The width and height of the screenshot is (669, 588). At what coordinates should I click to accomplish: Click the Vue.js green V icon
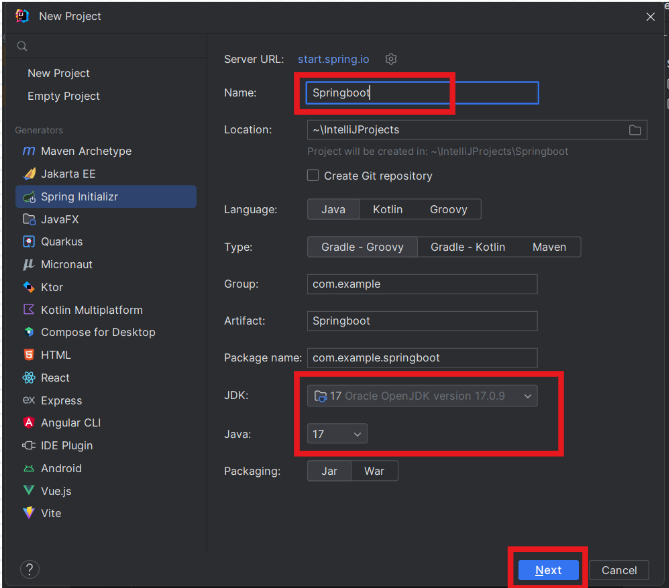(x=29, y=490)
